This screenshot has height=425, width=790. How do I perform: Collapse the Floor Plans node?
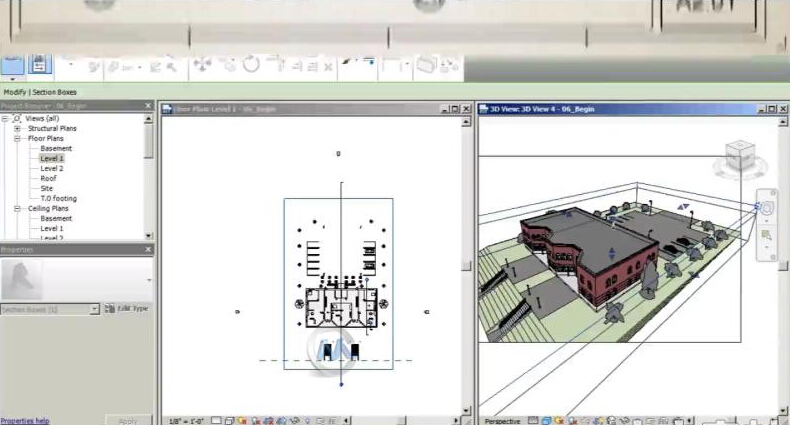click(18, 138)
